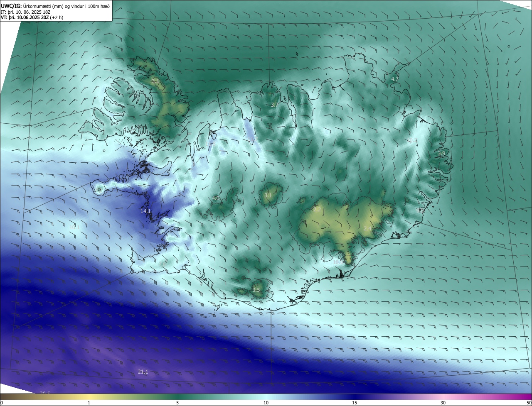Image resolution: width=532 pixels, height=406 pixels.
Task: Click the valid time line 'VT: þri. 10.06.2025 20Z'
Action: (25, 18)
